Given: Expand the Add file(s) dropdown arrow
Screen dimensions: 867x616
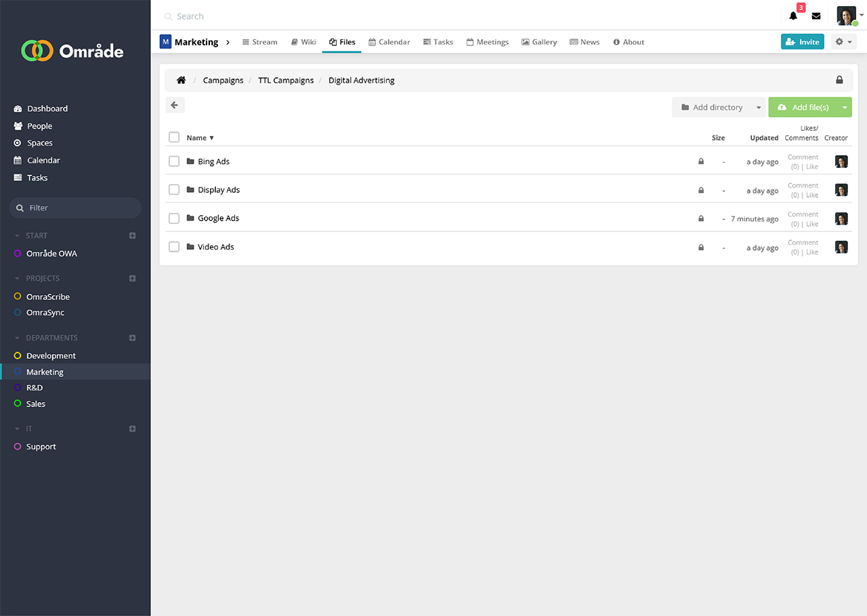Looking at the screenshot, I should click(845, 108).
